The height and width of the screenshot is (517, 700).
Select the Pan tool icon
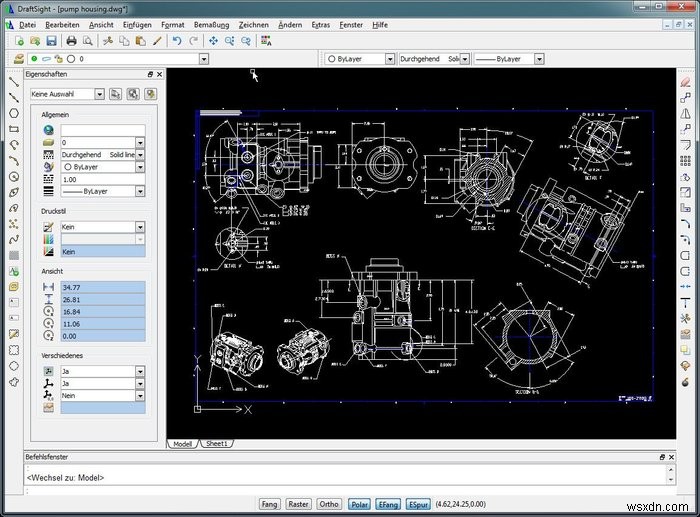tap(213, 41)
